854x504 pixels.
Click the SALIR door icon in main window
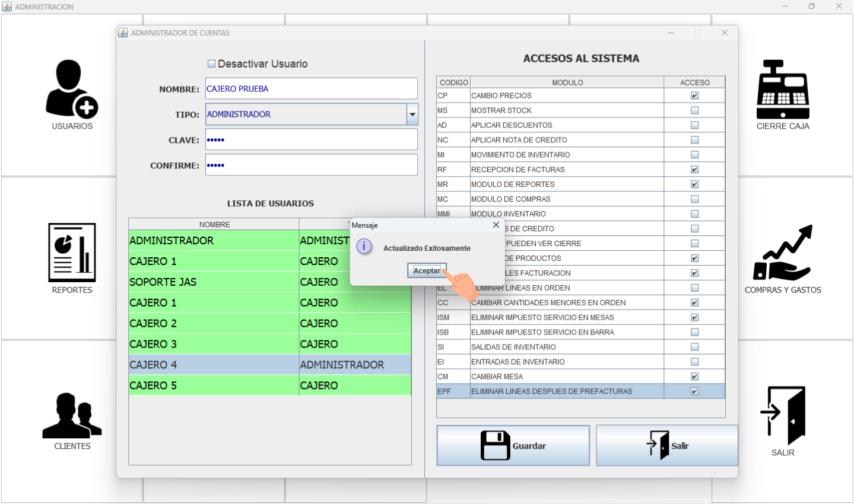coord(783,416)
